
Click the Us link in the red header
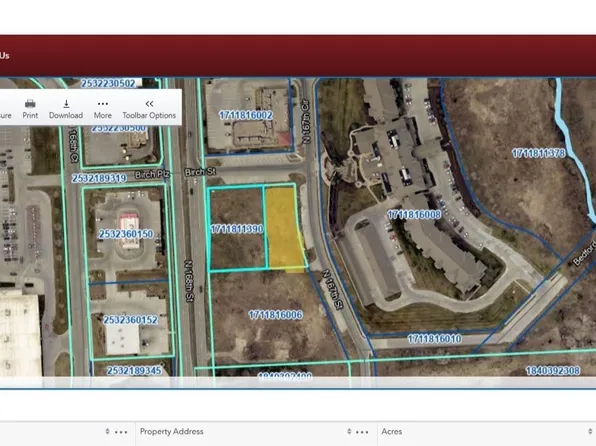[5, 56]
